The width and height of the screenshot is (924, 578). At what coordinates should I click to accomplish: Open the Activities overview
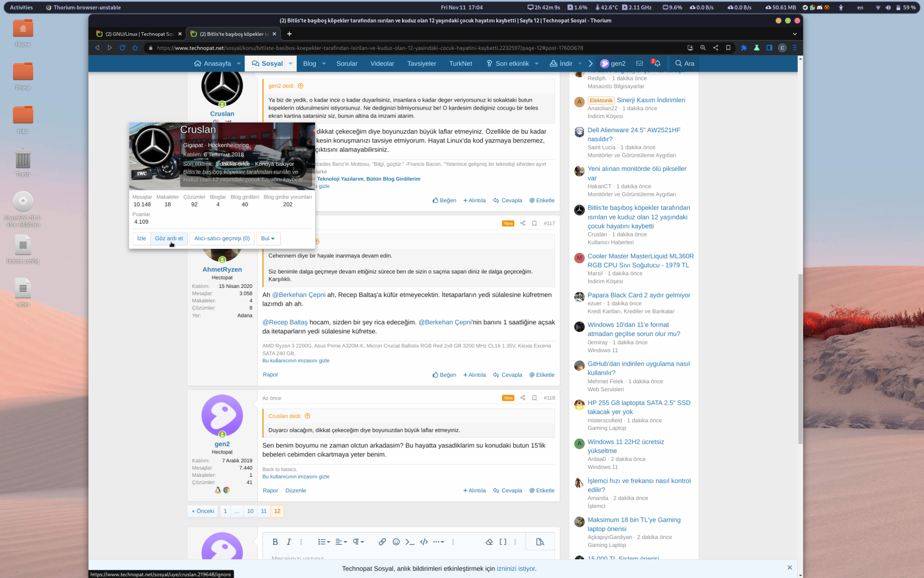coord(21,7)
